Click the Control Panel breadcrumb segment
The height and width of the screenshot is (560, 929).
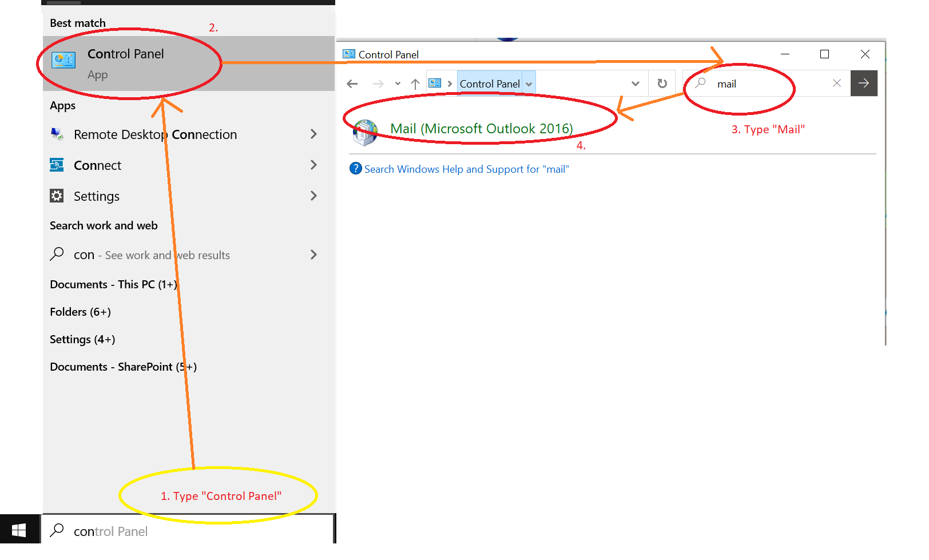coord(490,84)
